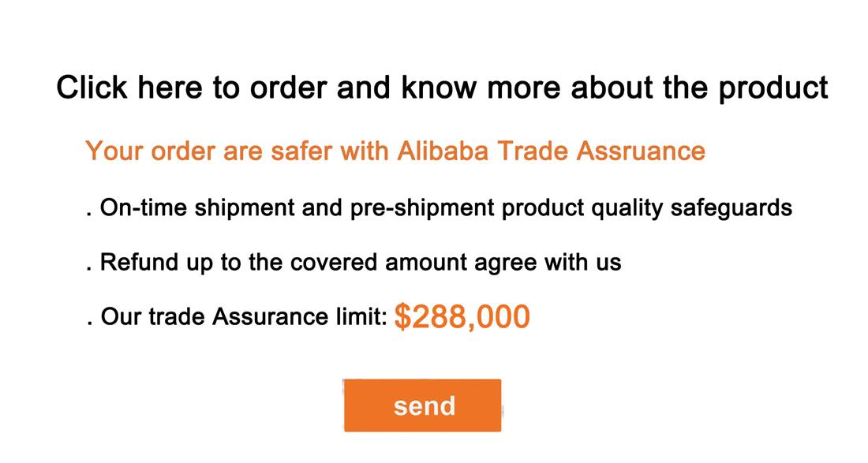Click the word 'product' ending the headline
This screenshot has width=868, height=463.
773,89
